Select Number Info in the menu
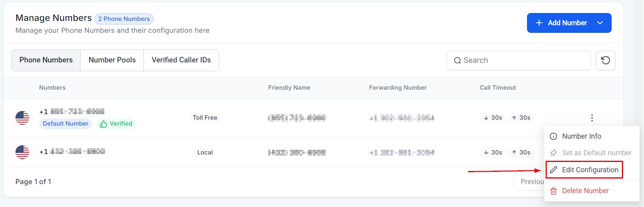 (x=582, y=136)
